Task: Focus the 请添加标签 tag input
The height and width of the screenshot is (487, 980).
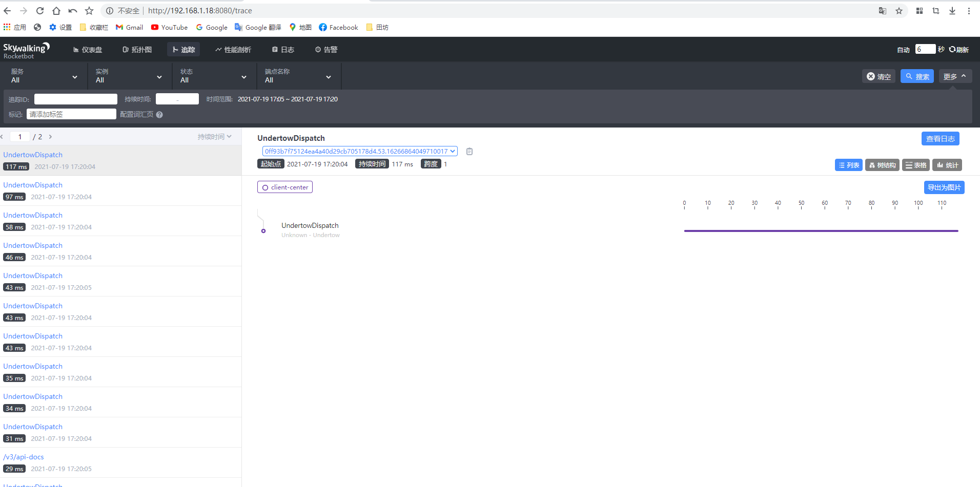Action: coord(72,114)
